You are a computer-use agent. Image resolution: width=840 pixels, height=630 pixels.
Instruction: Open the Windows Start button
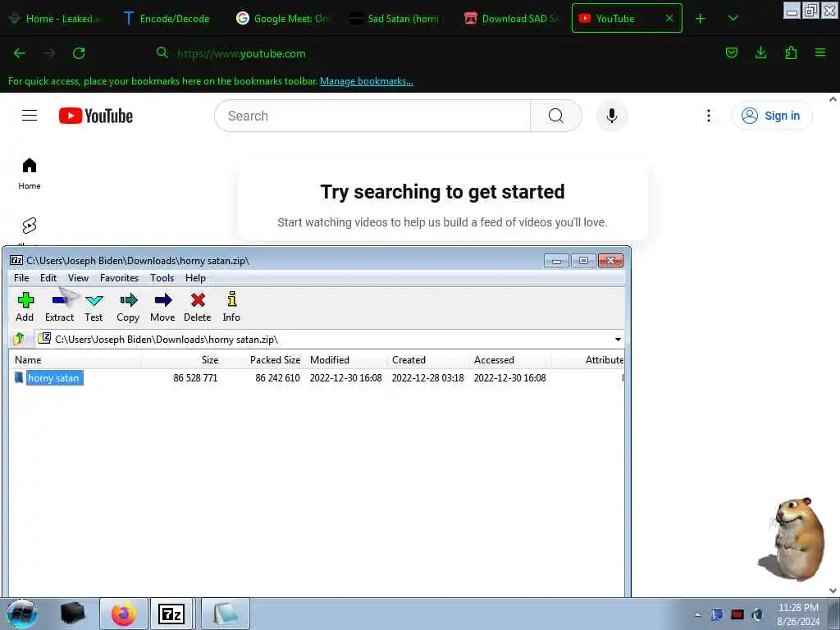coord(21,614)
